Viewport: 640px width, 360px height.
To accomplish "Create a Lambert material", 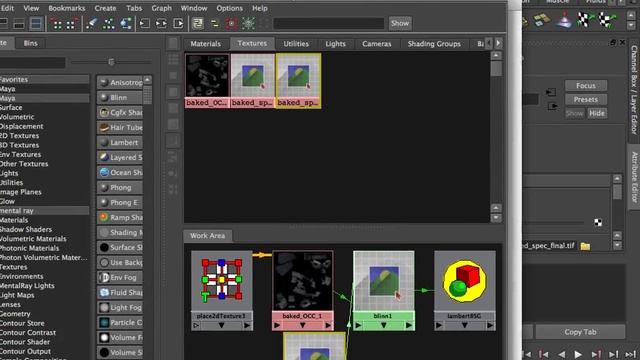I will (x=120, y=142).
